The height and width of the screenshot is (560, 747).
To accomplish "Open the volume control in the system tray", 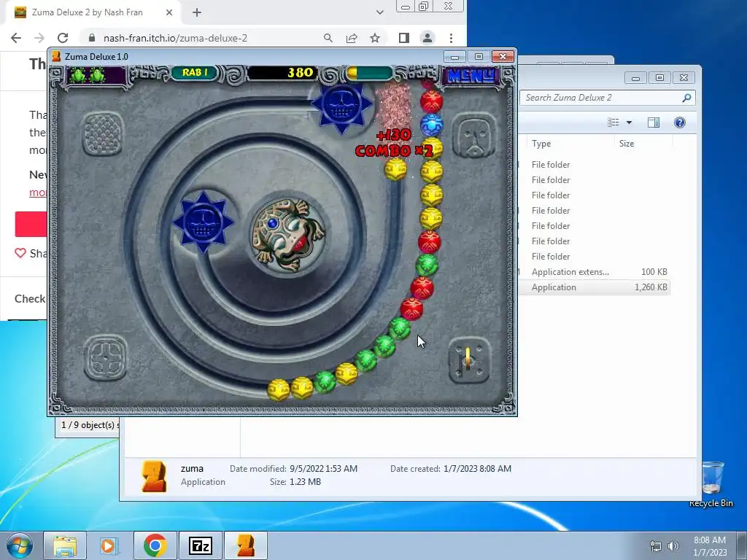I will pos(673,545).
